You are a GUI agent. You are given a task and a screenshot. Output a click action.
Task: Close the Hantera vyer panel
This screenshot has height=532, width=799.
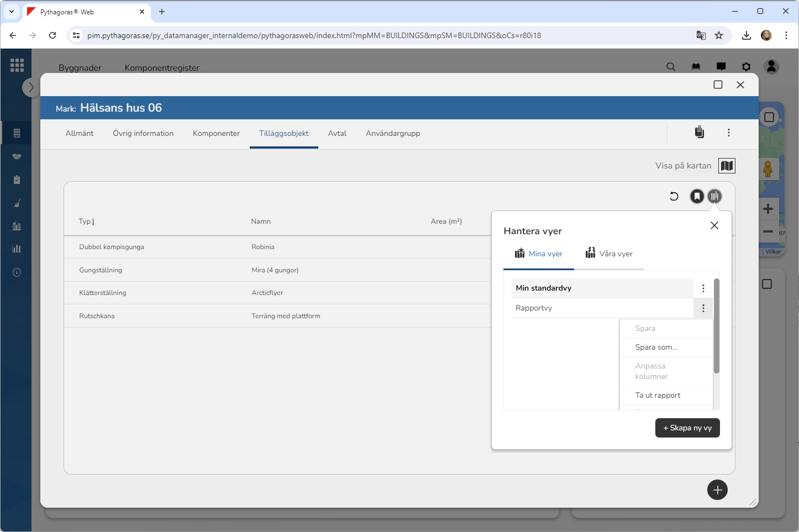click(x=714, y=225)
